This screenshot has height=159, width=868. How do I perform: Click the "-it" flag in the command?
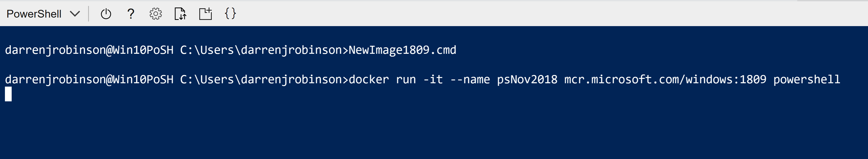(433, 80)
